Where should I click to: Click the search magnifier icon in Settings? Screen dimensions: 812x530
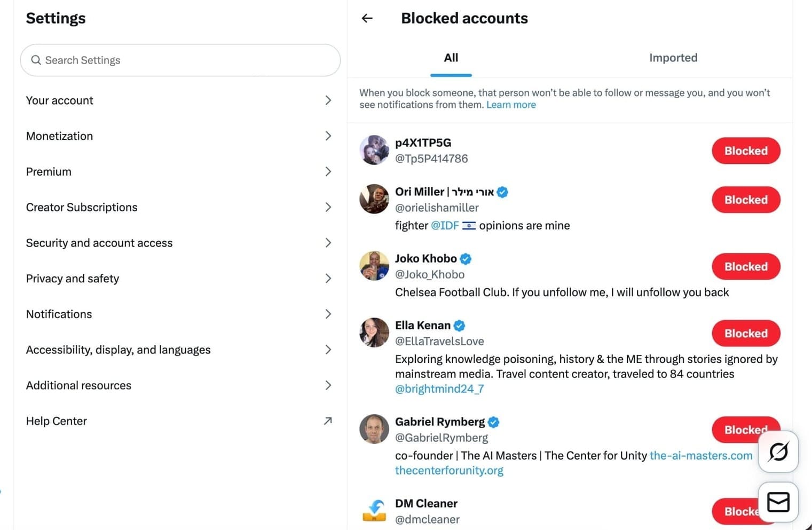point(36,60)
